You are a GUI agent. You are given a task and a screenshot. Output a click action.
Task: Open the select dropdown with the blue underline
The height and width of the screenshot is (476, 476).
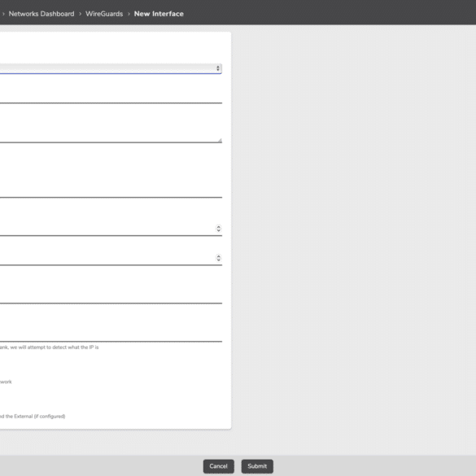[x=111, y=68]
